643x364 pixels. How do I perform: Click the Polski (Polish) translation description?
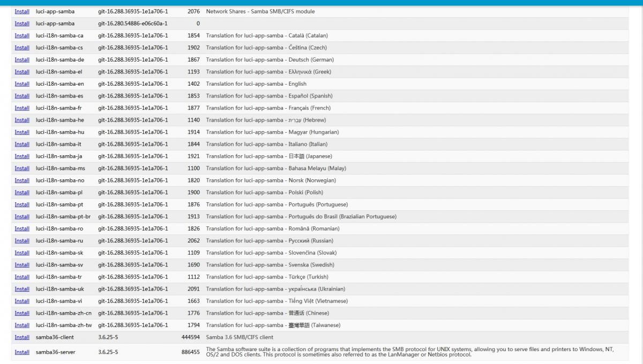coord(265,192)
